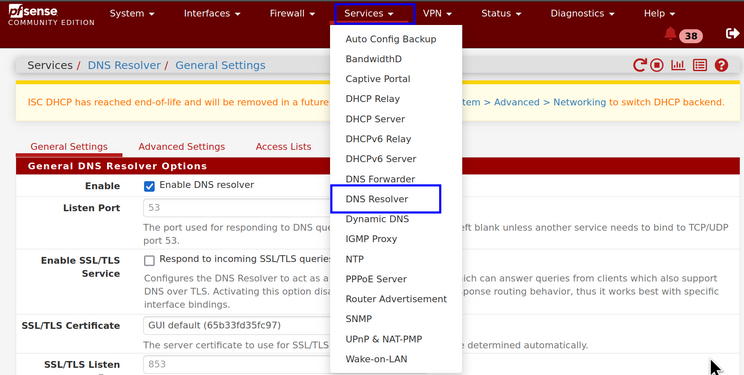744x375 pixels.
Task: Open the Firewall dropdown menu
Action: tap(292, 13)
